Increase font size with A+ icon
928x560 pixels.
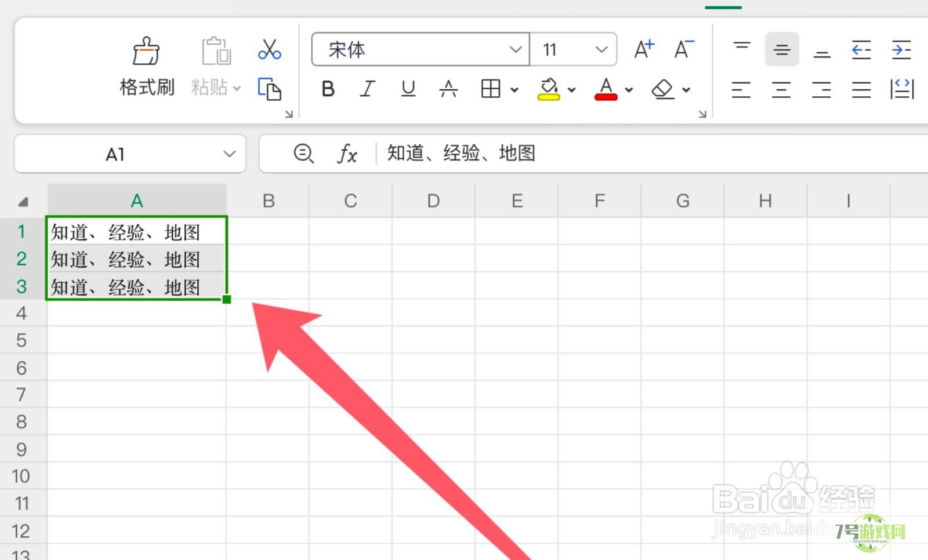click(x=644, y=50)
